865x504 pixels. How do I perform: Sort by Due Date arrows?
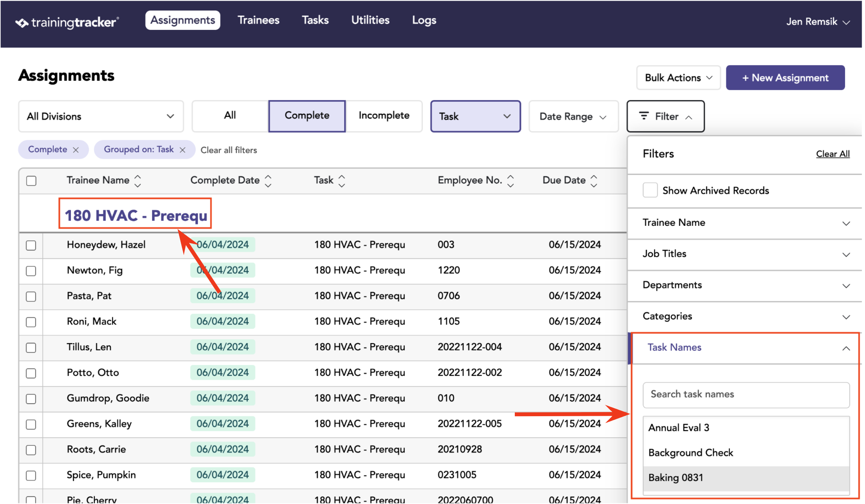[x=594, y=181]
